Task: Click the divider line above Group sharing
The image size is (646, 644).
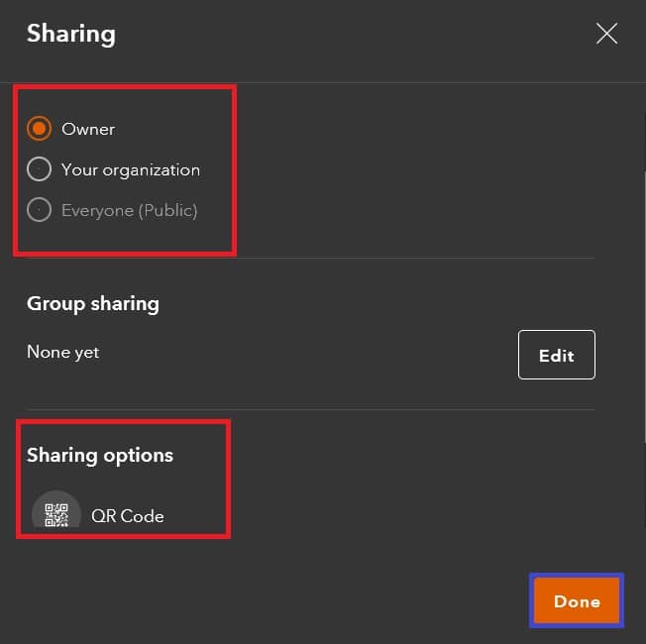Action: tap(311, 259)
